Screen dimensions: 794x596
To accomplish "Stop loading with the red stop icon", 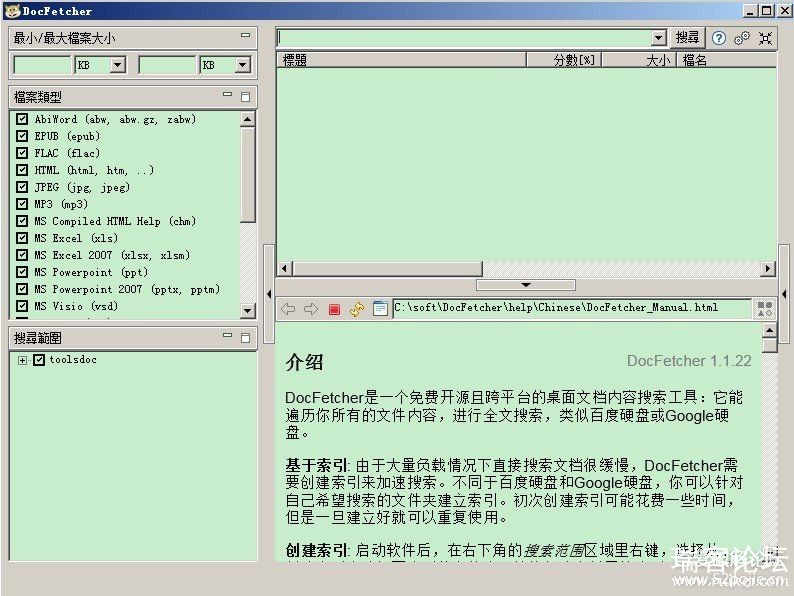I will pos(334,309).
